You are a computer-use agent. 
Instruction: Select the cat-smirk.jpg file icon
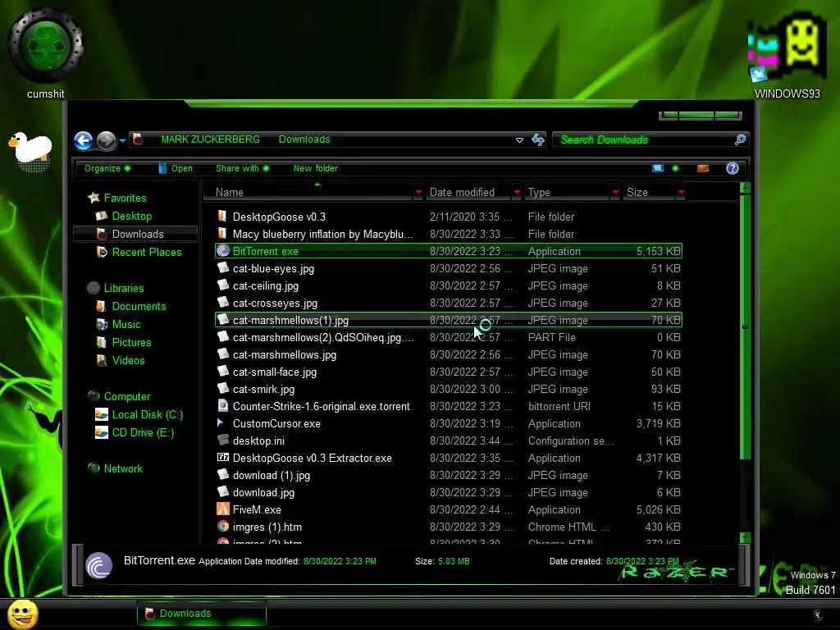(223, 388)
